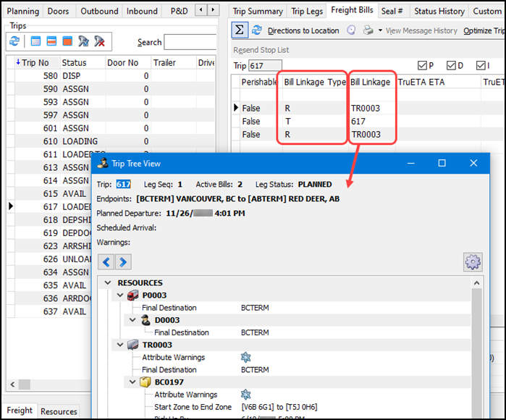The image size is (506, 420).
Task: Open the Resources tab at bottom
Action: pyautogui.click(x=59, y=411)
